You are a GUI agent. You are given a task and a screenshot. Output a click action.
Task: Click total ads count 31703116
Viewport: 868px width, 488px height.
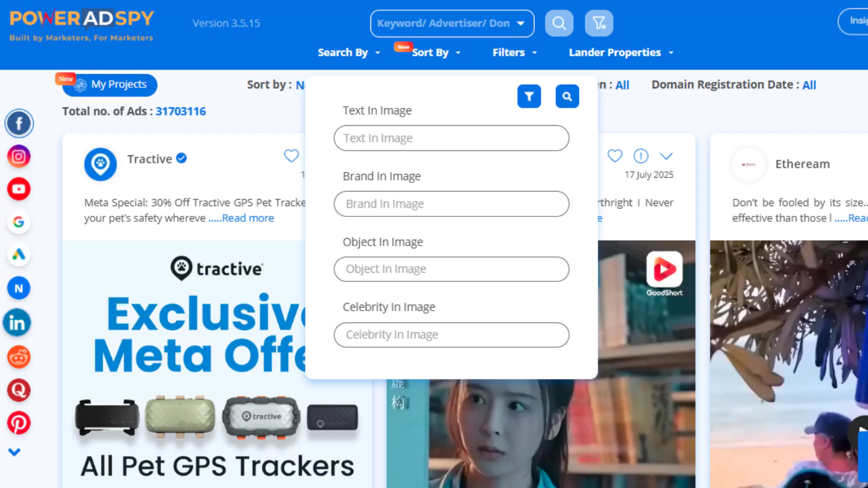[x=181, y=111]
